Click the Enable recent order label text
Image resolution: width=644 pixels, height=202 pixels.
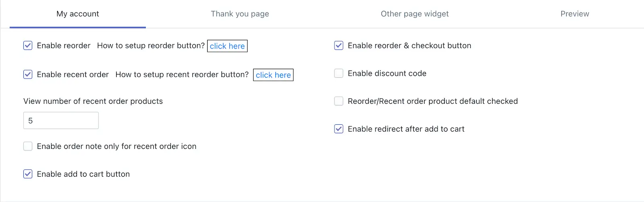click(x=73, y=74)
